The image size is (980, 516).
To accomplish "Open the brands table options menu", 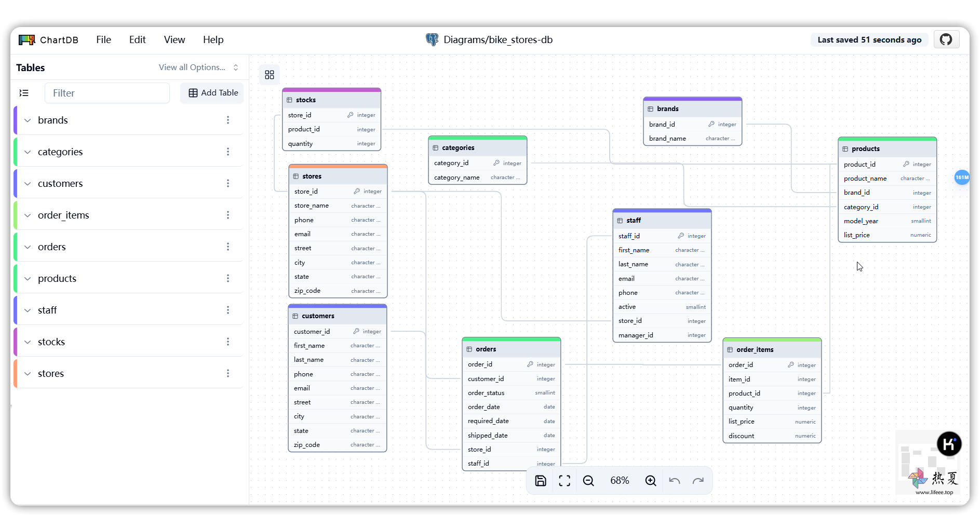I will coord(227,120).
